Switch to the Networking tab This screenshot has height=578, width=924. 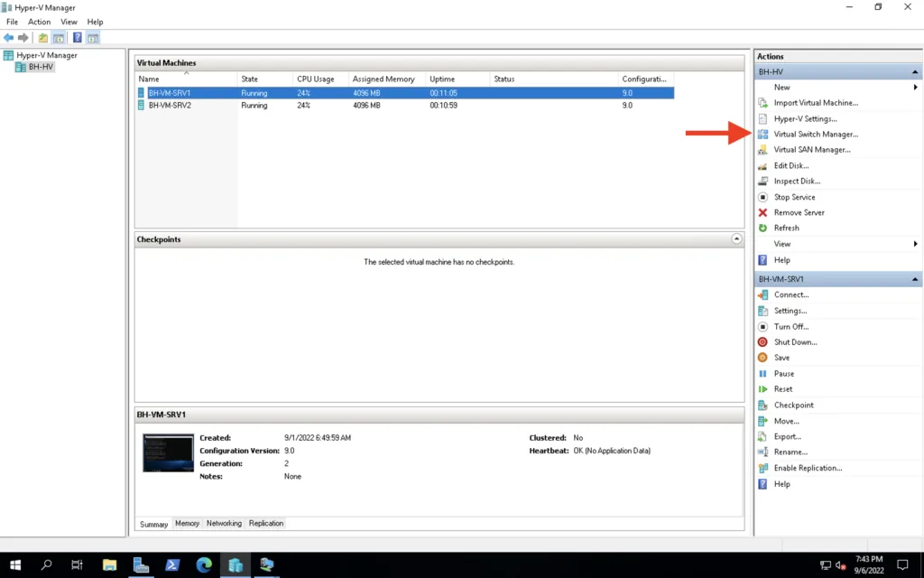pos(224,523)
